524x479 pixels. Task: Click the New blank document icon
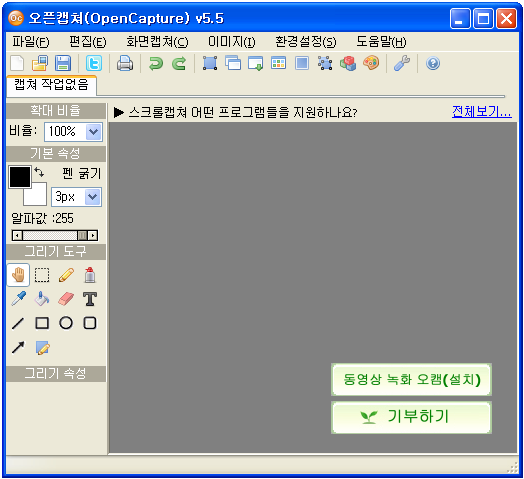pos(17,63)
